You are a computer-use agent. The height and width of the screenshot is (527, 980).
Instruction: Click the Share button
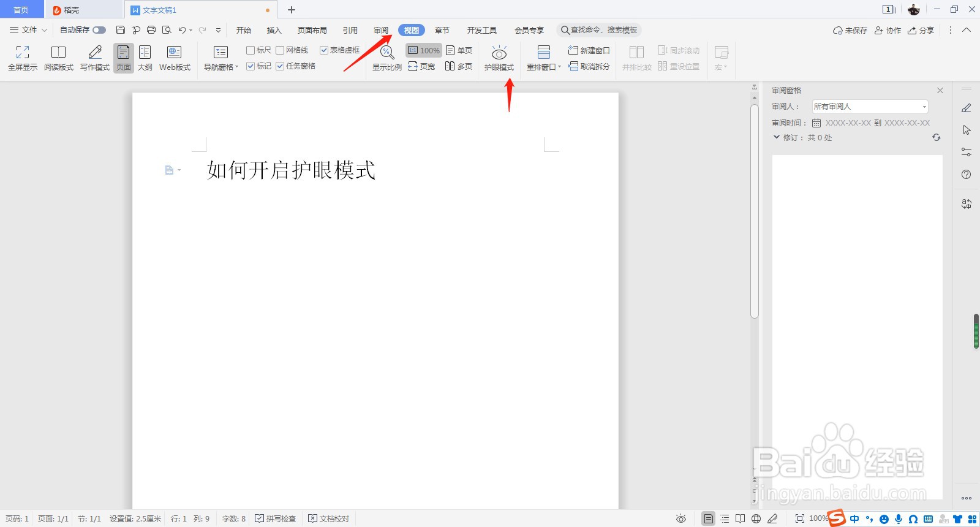tap(921, 30)
